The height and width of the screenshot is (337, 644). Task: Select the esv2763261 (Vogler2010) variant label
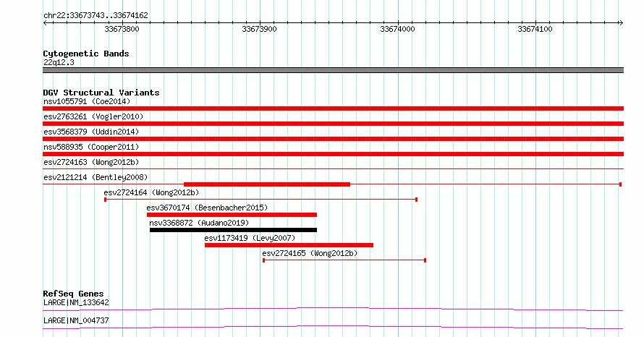93,116
